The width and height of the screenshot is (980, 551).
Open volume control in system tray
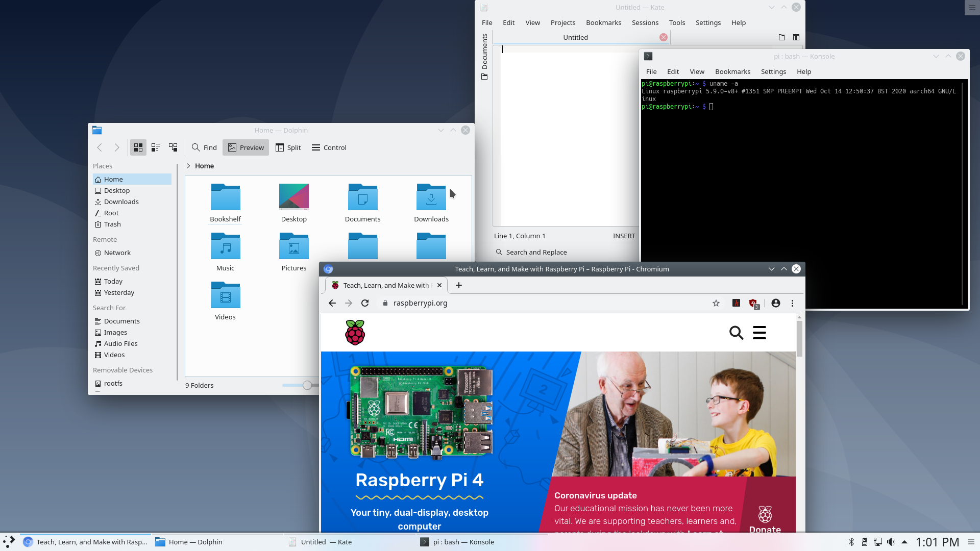click(891, 542)
